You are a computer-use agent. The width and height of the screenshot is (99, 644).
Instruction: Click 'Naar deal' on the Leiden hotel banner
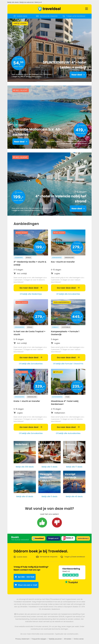[x=78, y=75]
